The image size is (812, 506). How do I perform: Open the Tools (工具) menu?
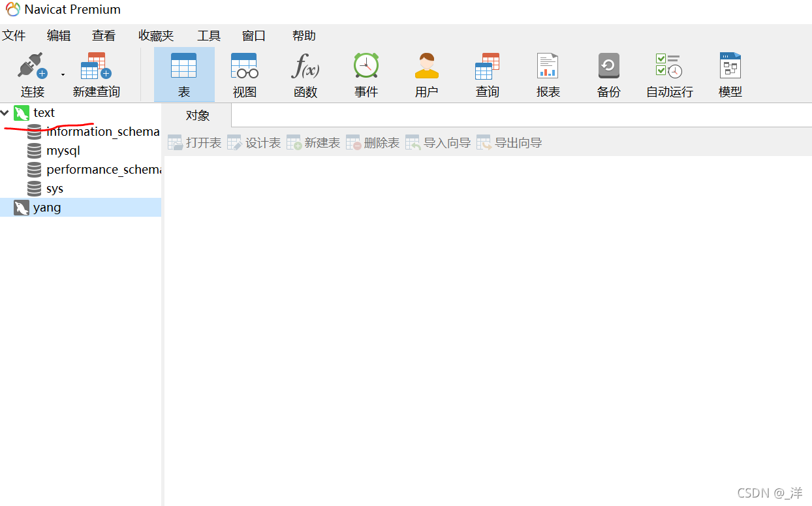click(209, 36)
